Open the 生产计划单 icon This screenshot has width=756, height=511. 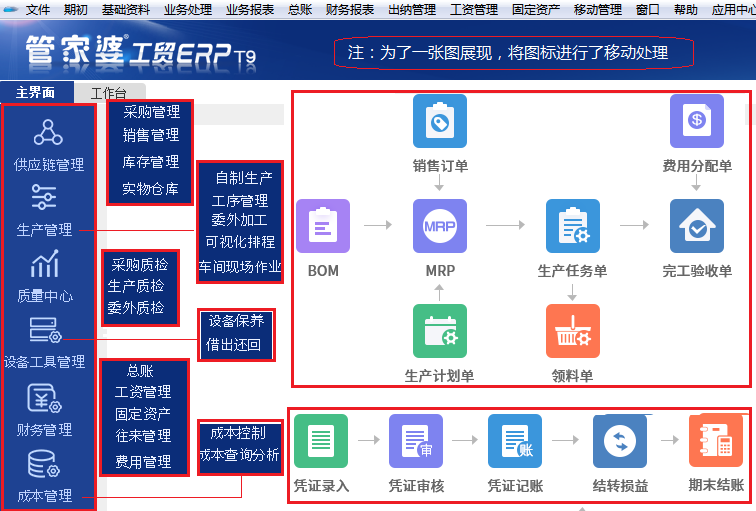click(440, 331)
